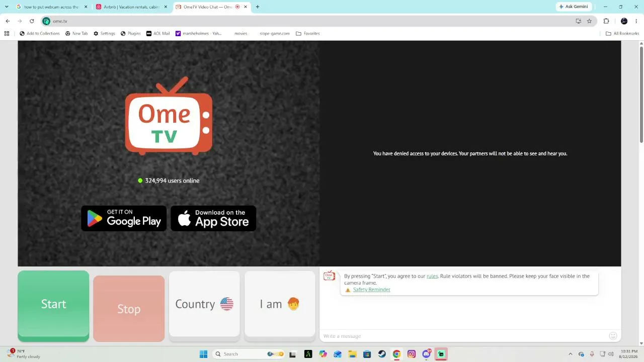Viewport: 644px width, 362px height.
Task: Click the Ask Gemini button
Action: 574,7
